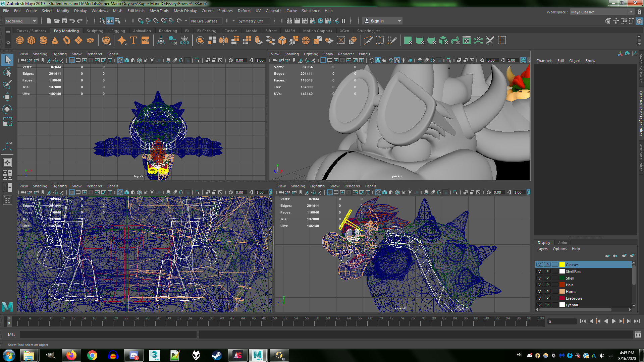Toggle playback P of Eyeball layer
Screen dimensions: 644x362
pyautogui.click(x=547, y=305)
